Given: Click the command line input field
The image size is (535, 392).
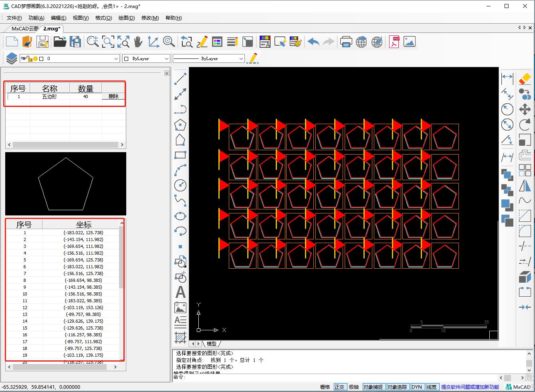Looking at the screenshot, I should tap(335, 378).
